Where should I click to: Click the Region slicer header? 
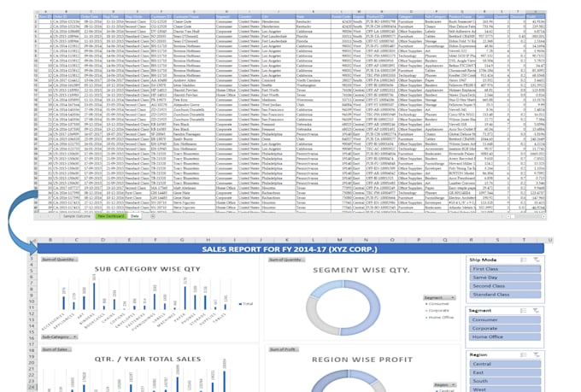point(478,355)
